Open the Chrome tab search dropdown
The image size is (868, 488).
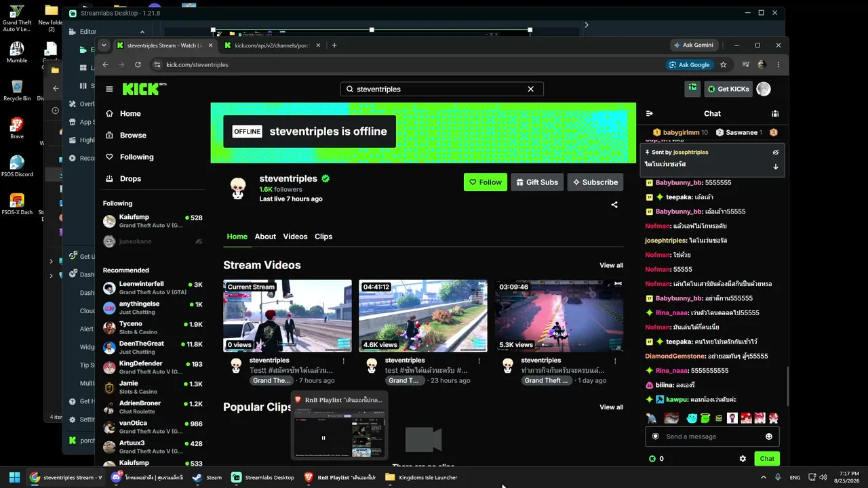(104, 45)
